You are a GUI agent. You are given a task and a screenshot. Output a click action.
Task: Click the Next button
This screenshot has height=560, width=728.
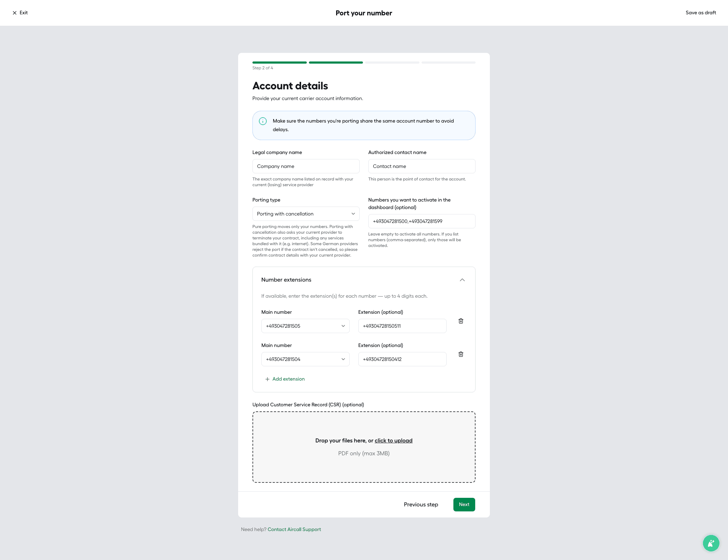point(464,505)
